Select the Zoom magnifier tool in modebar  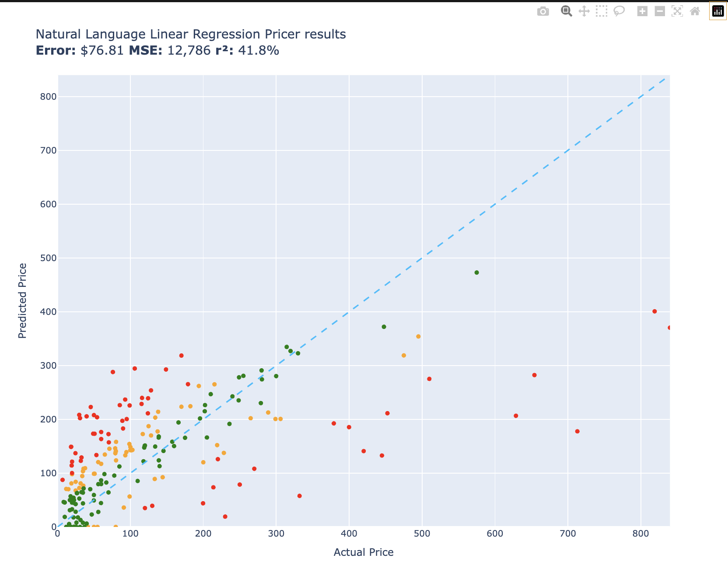567,11
